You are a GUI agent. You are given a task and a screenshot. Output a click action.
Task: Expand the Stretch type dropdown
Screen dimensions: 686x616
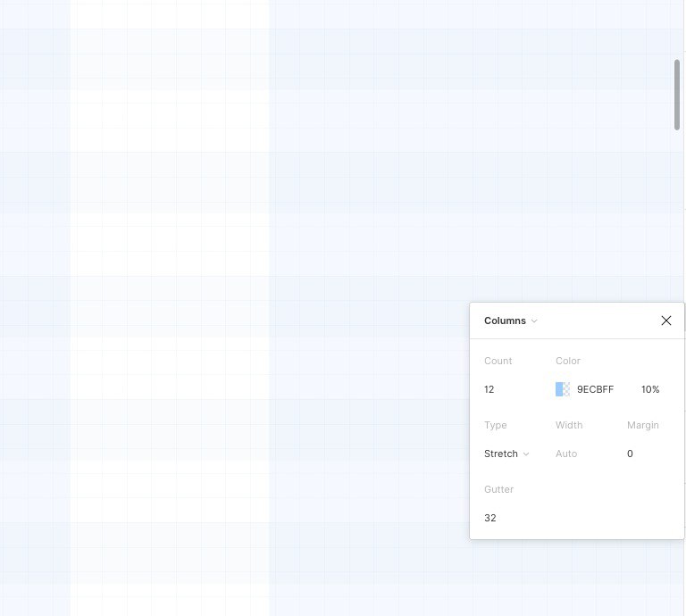[506, 454]
